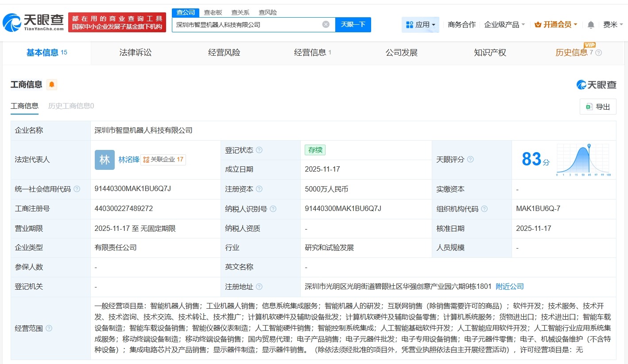628x364 pixels.
Task: Click help icon beside 天眼评分
Action: point(470,160)
